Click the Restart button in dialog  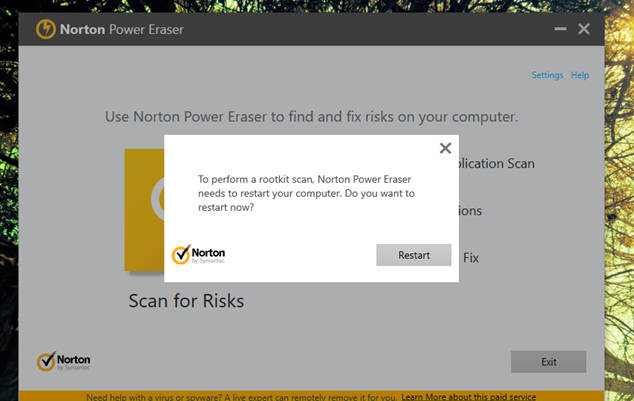[414, 255]
